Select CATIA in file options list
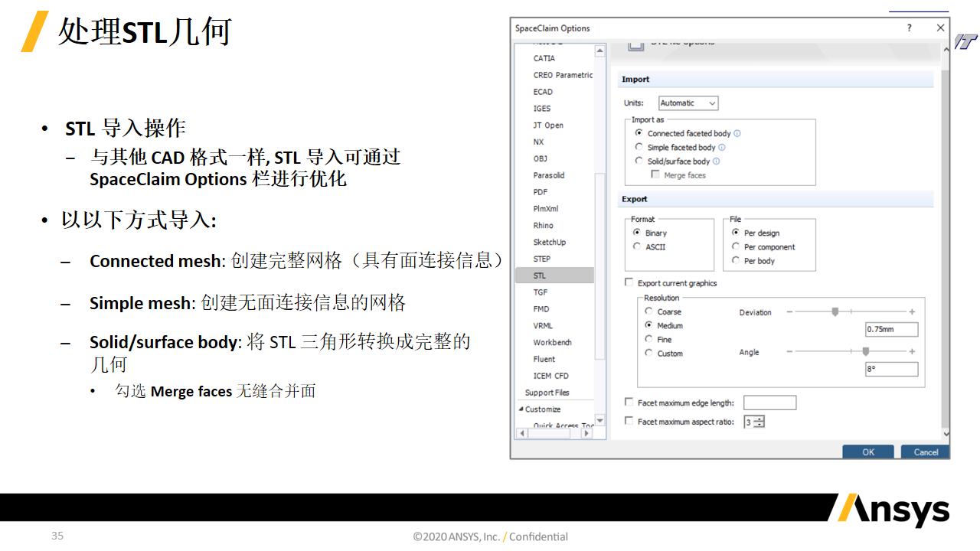The image size is (980, 551). tap(544, 58)
